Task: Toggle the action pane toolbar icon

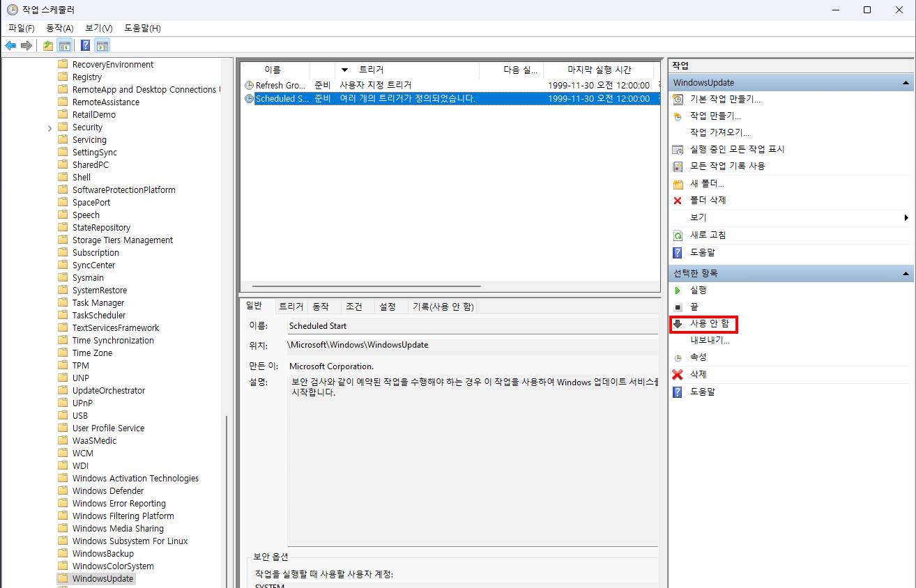Action: click(102, 46)
